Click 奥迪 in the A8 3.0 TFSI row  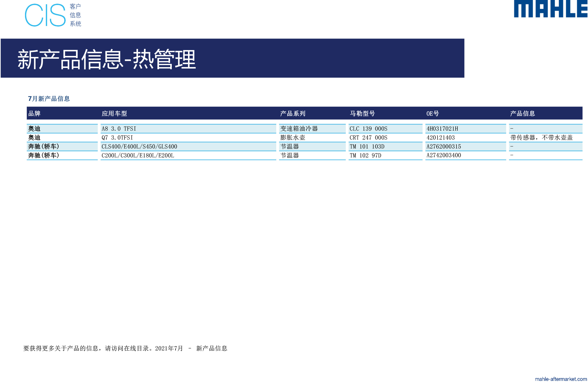pyautogui.click(x=62, y=129)
